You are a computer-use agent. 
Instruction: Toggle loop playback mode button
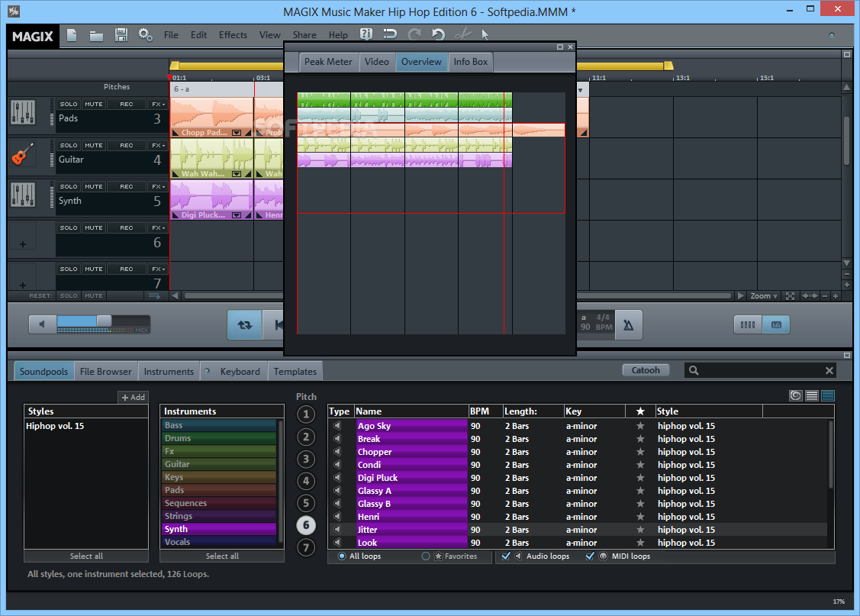point(245,324)
